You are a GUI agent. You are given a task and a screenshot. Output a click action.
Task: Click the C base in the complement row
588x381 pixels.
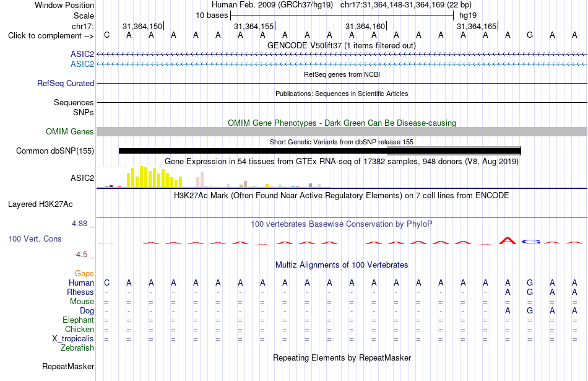coord(107,35)
